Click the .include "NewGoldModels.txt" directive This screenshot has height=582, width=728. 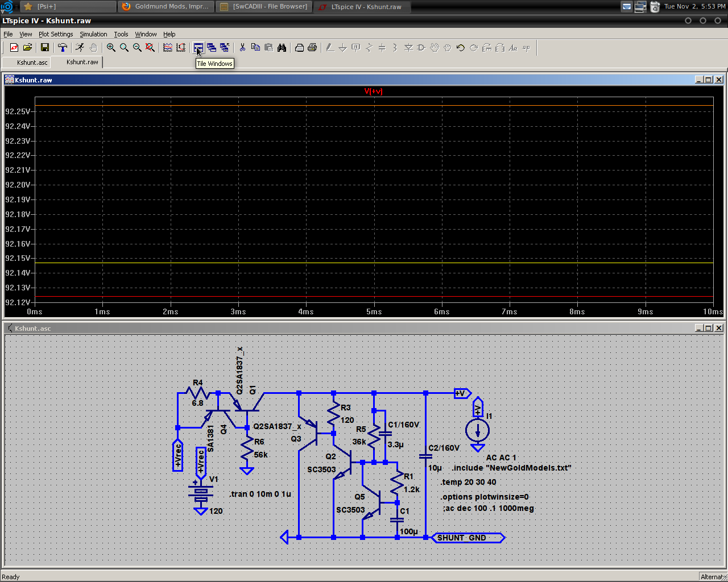click(511, 468)
